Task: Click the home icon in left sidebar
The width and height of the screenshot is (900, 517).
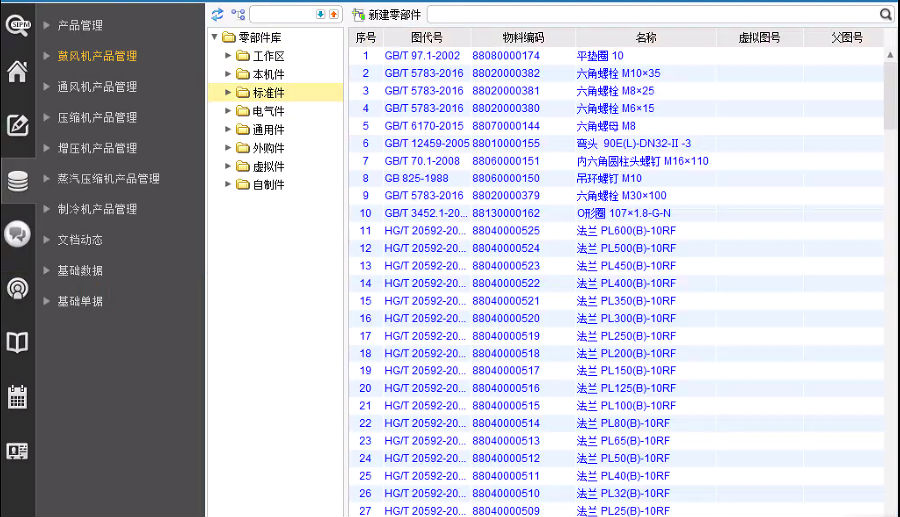Action: 17,72
